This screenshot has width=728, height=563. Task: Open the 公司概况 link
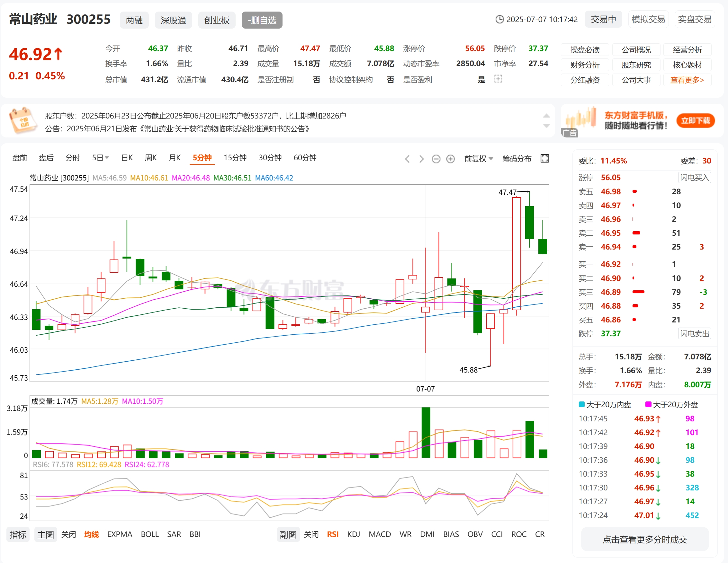point(636,50)
